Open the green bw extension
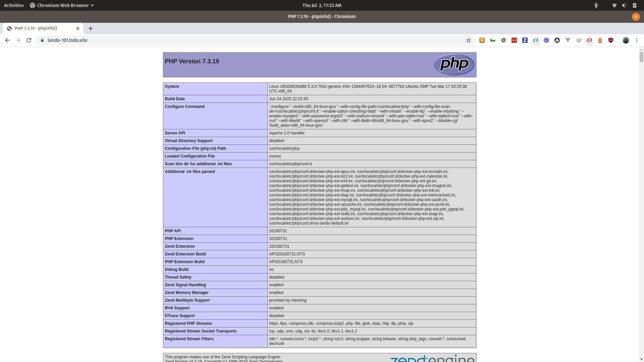644x362 pixels. [493, 40]
